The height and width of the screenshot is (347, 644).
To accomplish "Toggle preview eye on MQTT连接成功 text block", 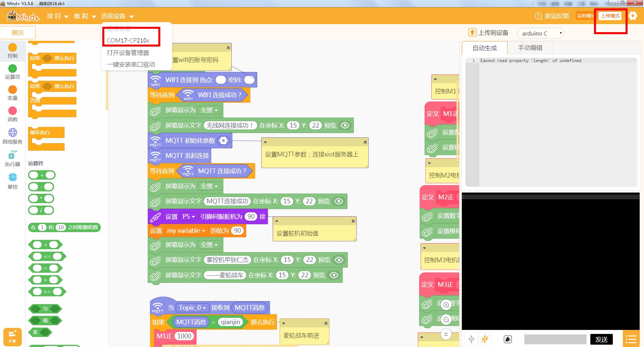I will pyautogui.click(x=339, y=201).
